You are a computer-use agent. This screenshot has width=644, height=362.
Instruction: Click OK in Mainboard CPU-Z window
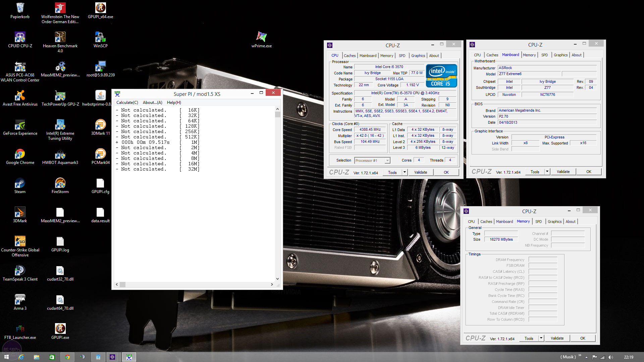pyautogui.click(x=589, y=172)
